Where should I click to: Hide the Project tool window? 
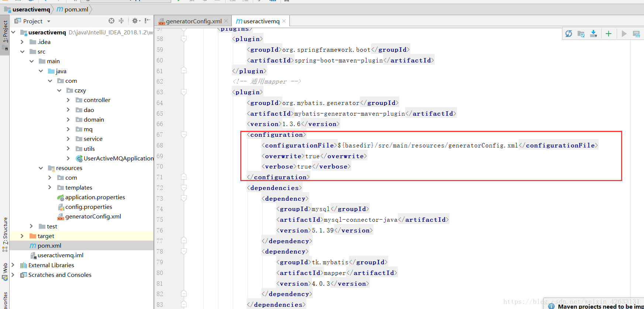[147, 21]
